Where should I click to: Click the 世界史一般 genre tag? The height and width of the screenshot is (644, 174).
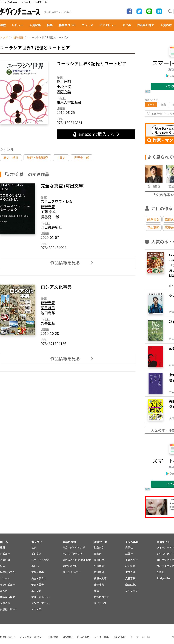[x=81, y=158]
